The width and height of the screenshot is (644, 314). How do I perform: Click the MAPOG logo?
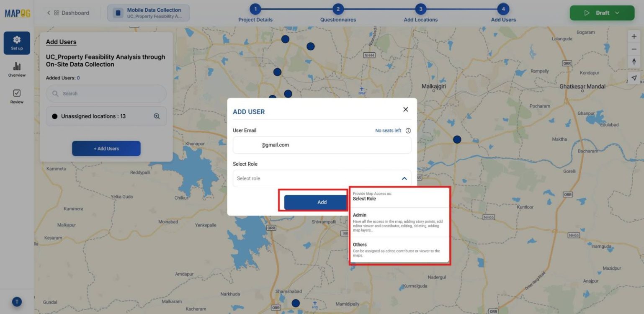point(17,13)
